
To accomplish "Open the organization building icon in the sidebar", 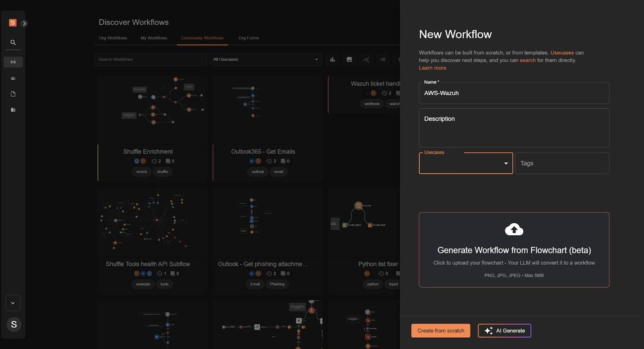I will coord(13,110).
